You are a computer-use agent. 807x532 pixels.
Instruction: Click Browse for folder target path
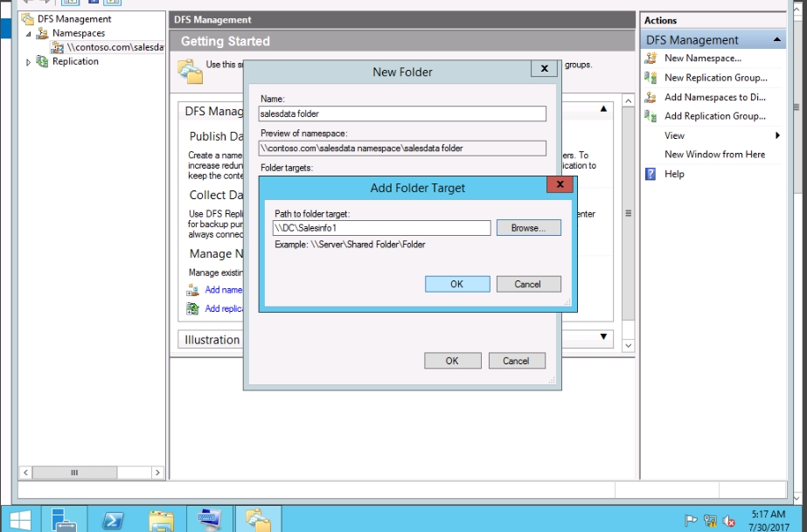coord(528,228)
